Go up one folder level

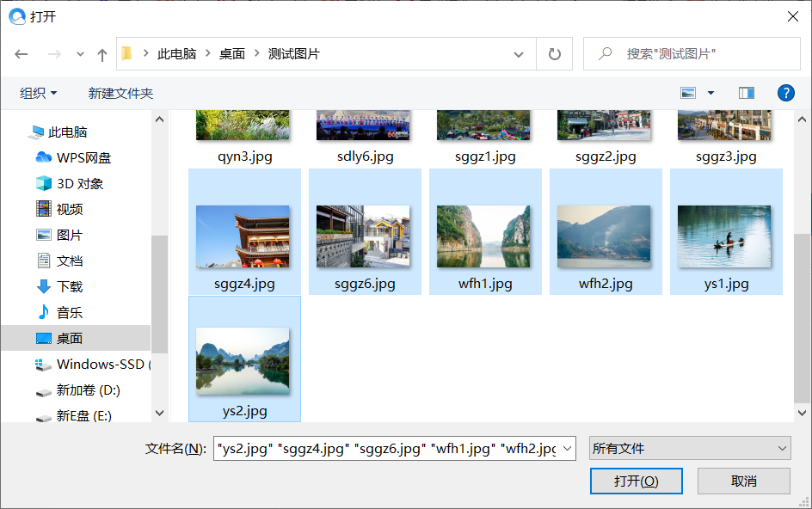[x=102, y=54]
